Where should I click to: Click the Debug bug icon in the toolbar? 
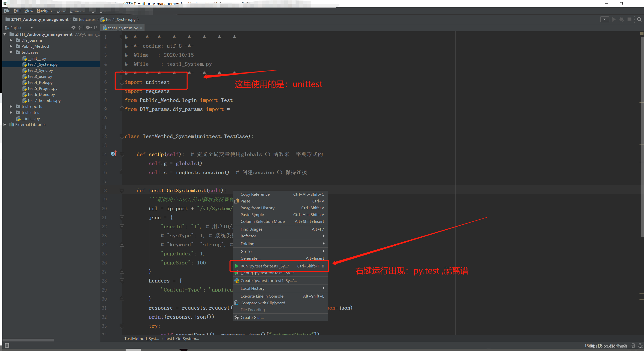pyautogui.click(x=621, y=20)
